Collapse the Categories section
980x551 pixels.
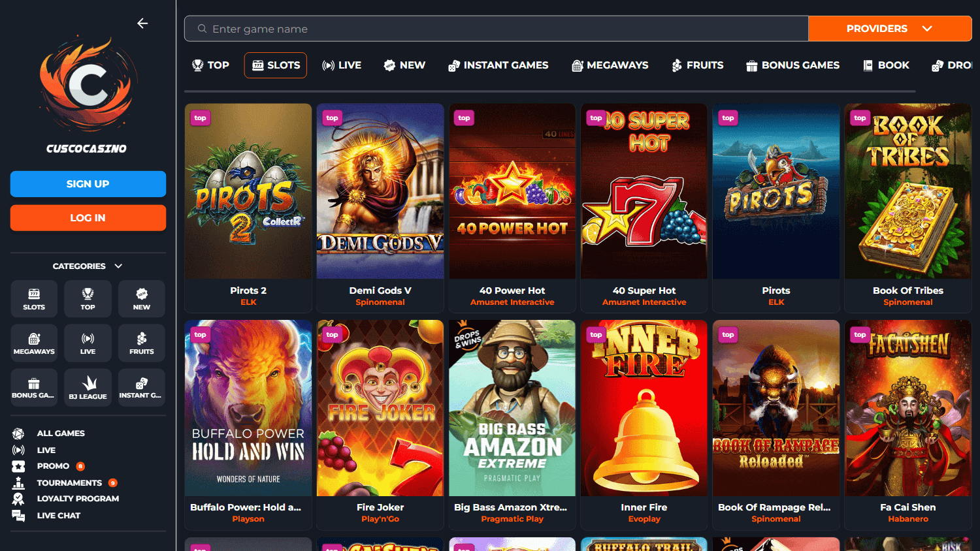(118, 266)
